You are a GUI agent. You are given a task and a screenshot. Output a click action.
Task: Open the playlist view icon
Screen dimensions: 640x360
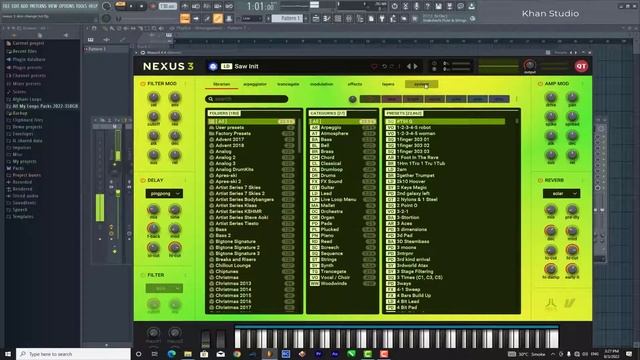pos(316,18)
